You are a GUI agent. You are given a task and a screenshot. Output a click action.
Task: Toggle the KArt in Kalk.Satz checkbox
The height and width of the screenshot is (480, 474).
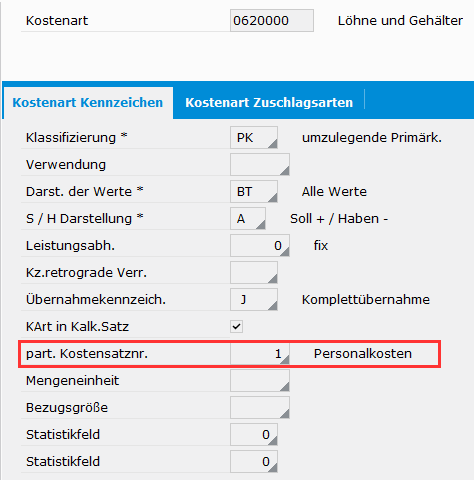click(x=236, y=326)
